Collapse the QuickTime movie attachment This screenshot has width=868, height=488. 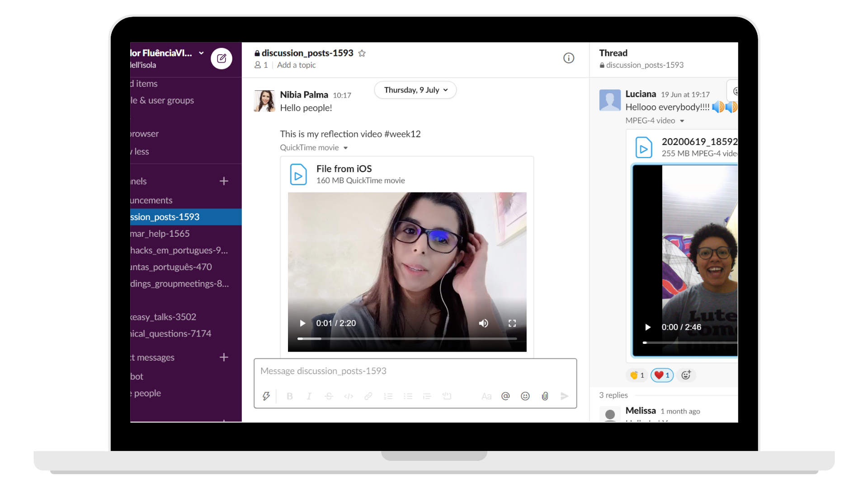pos(345,148)
